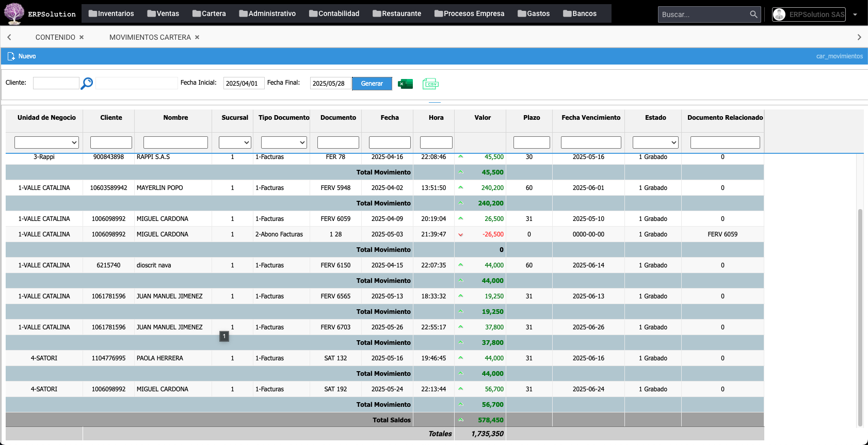Close the MOVIMIENTOS CARTERA tab
The image size is (868, 445).
197,37
